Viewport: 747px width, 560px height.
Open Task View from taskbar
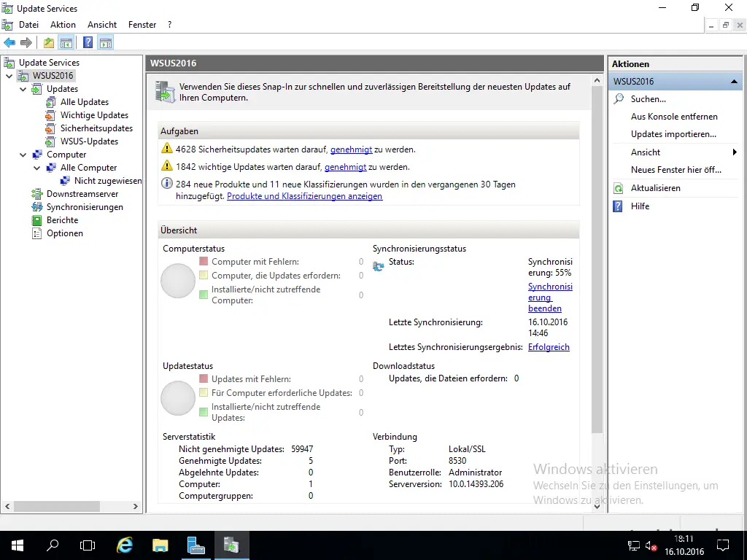[88, 545]
